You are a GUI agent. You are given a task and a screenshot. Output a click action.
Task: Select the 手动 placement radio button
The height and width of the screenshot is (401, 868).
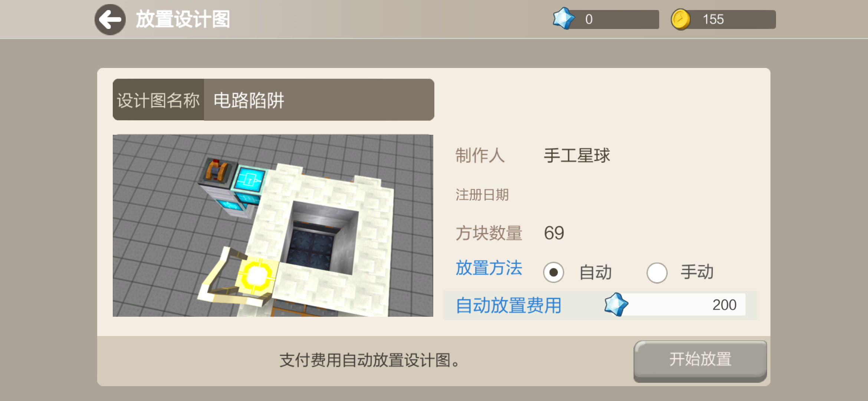pos(657,273)
